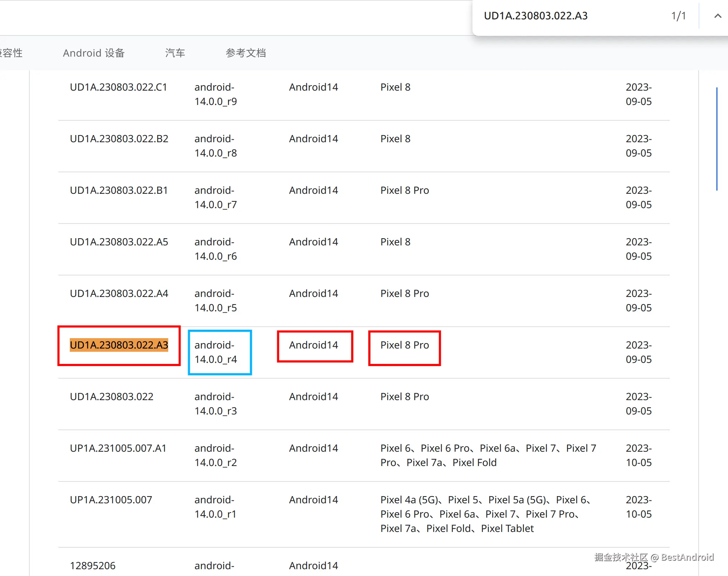Click build ID UP1A.231005.007.A1
728x576 pixels.
[x=118, y=448]
